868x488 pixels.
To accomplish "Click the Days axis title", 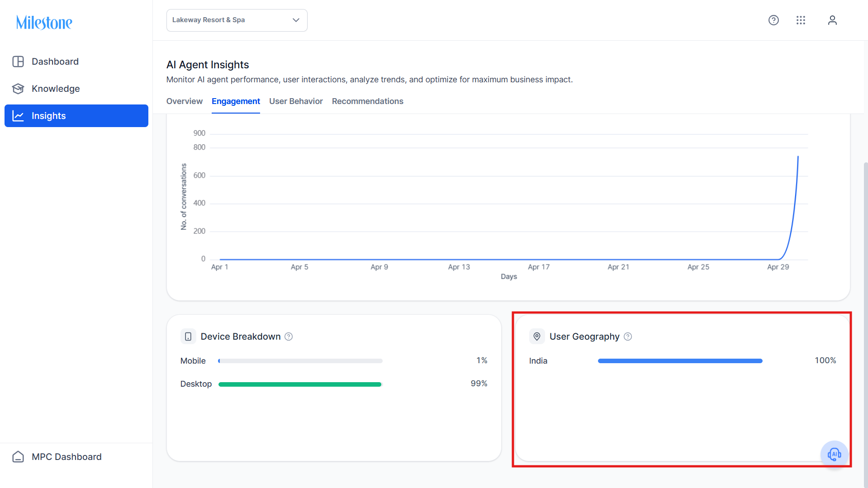I will (509, 276).
